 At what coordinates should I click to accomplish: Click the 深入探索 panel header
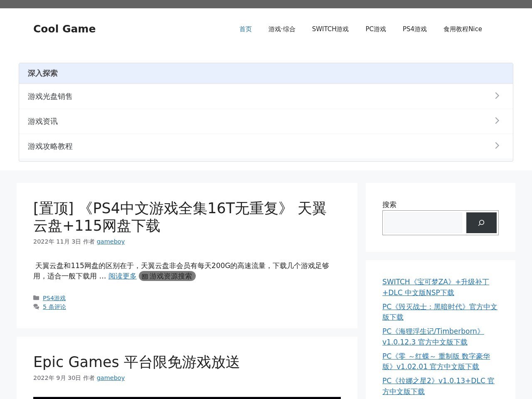[x=266, y=74]
